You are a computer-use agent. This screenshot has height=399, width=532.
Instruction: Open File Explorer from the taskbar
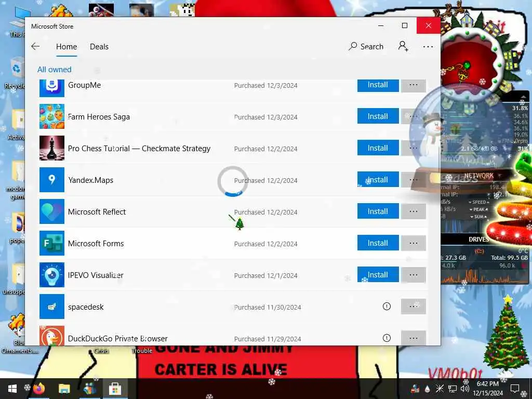pyautogui.click(x=64, y=389)
